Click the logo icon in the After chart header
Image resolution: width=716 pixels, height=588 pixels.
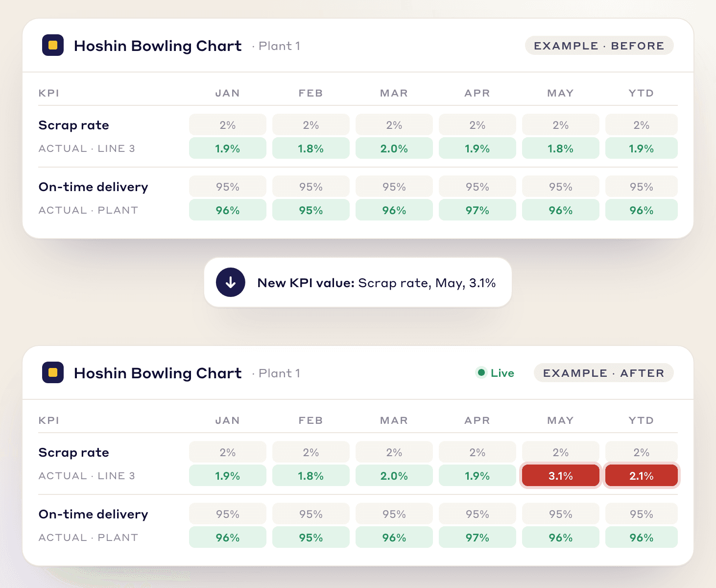[x=53, y=373]
